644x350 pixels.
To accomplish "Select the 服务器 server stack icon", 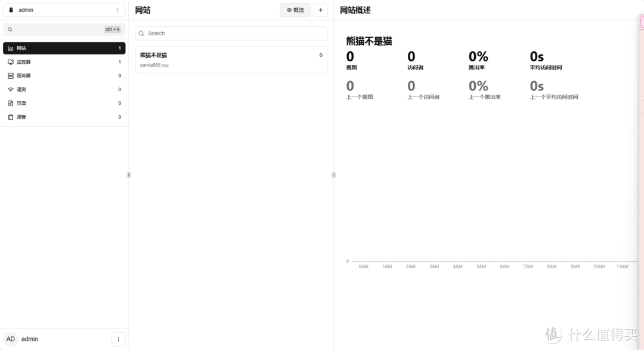I will [x=10, y=75].
